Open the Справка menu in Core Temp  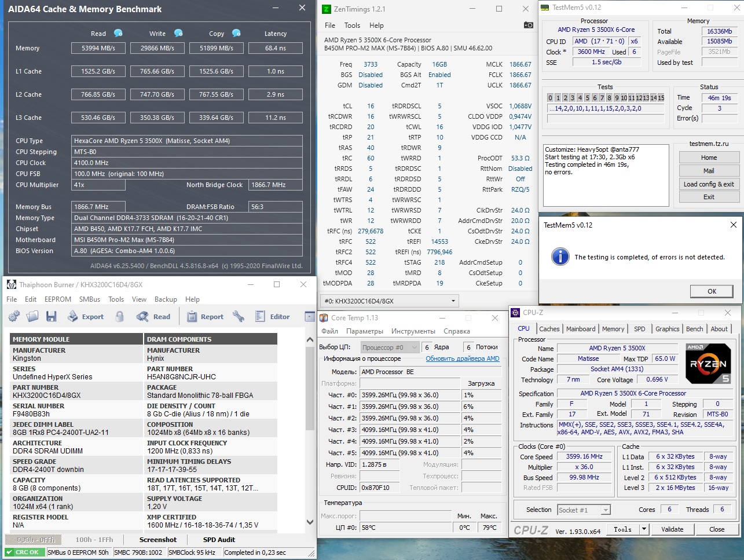coord(457,331)
